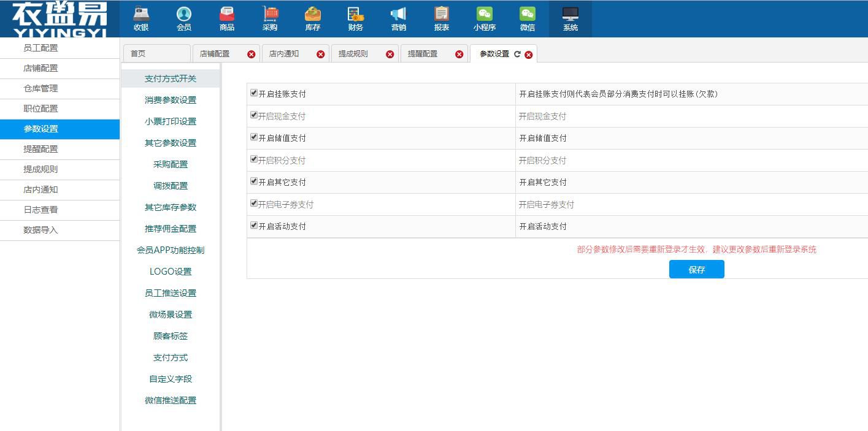This screenshot has height=431, width=868.
Task: Open the 会员 (members) module
Action: click(x=184, y=18)
